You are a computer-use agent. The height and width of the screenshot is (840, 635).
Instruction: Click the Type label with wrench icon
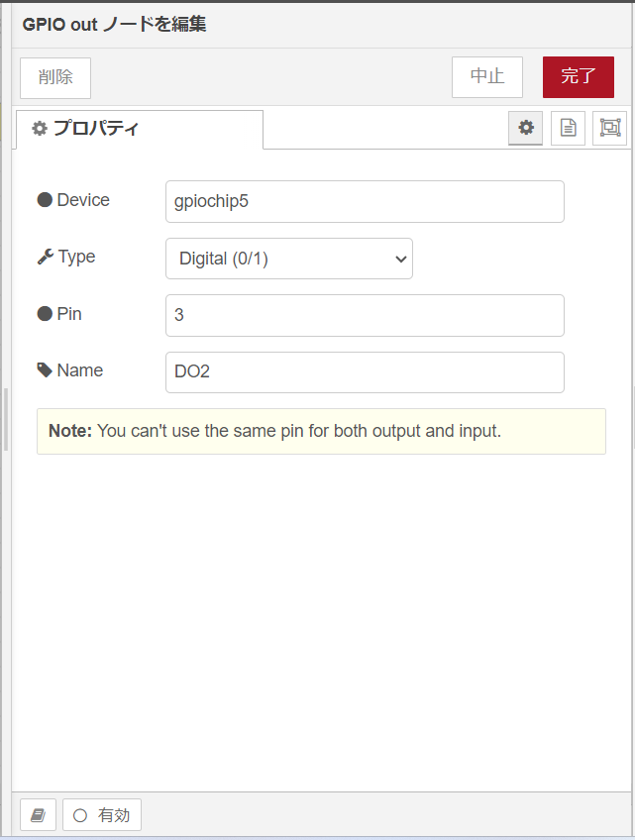[66, 257]
